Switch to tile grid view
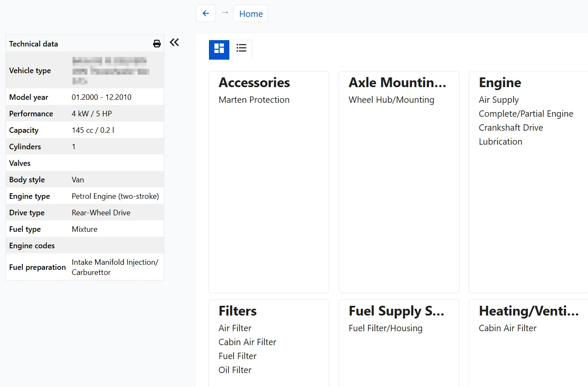588x387 pixels. (219, 49)
